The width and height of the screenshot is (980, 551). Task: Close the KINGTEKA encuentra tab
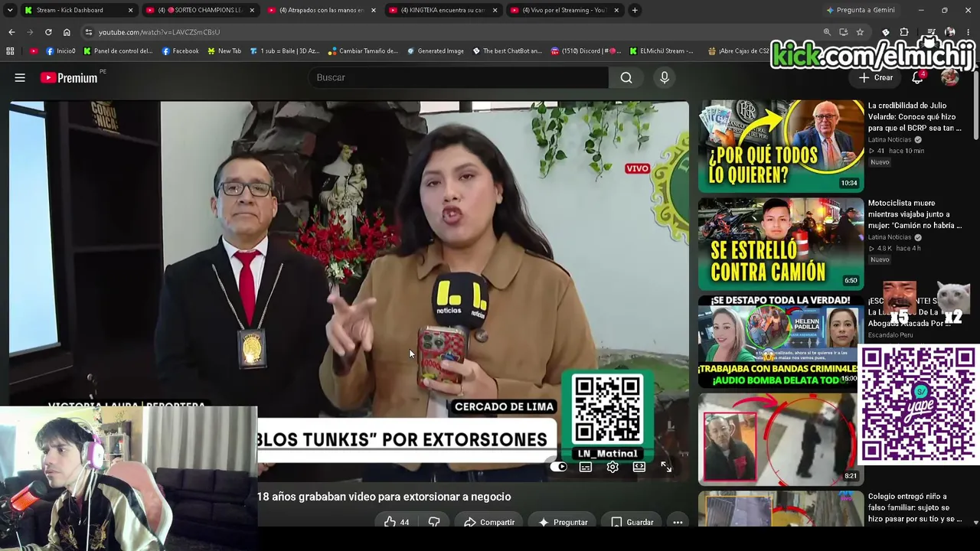495,10
